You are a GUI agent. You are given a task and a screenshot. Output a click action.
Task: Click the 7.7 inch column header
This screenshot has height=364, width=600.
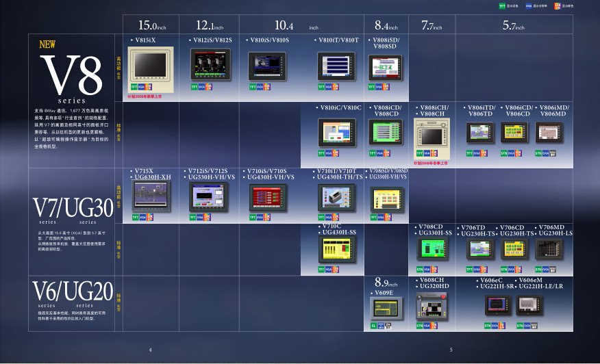[432, 25]
